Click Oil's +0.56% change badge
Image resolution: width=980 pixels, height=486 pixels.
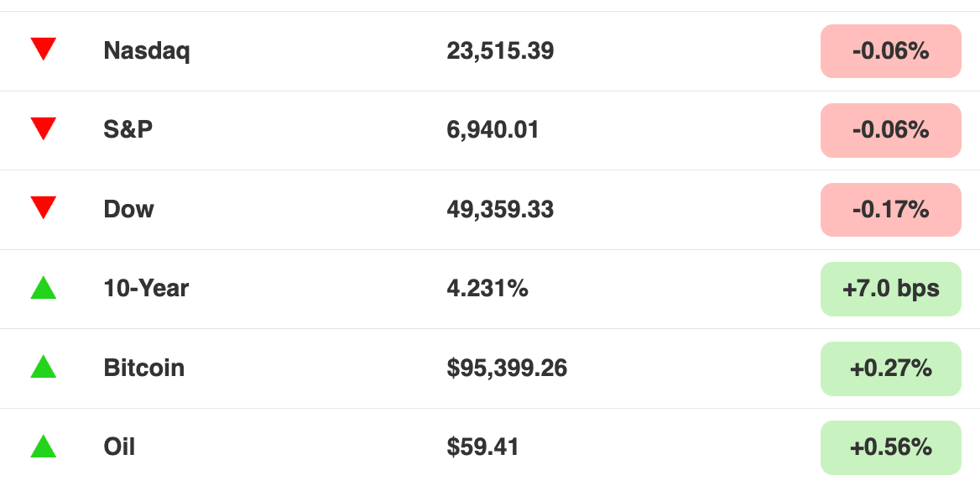tap(890, 448)
